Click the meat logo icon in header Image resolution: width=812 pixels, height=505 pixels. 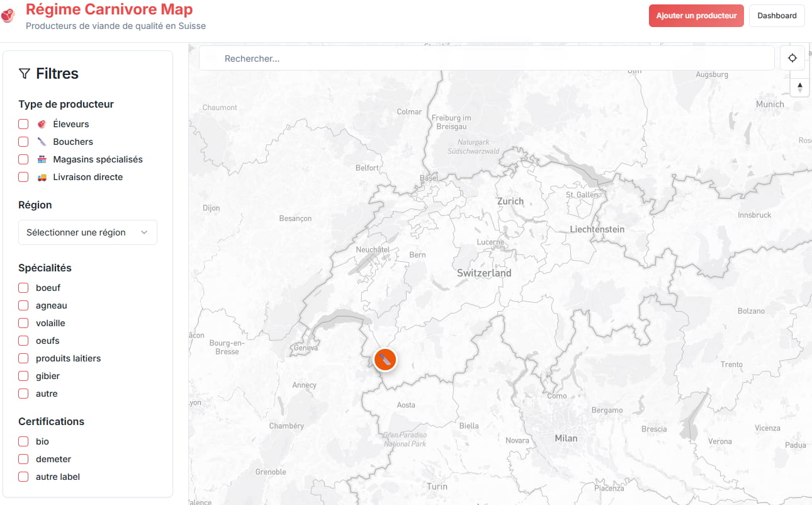[7, 16]
